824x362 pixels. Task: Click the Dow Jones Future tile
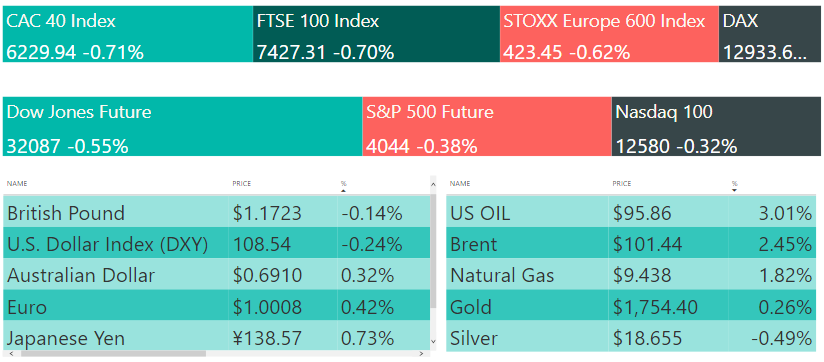[183, 126]
